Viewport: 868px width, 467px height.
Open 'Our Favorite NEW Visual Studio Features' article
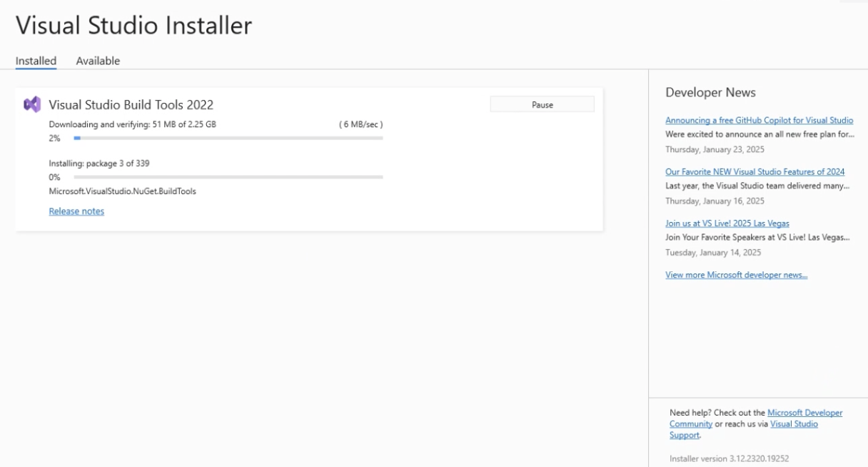point(755,172)
